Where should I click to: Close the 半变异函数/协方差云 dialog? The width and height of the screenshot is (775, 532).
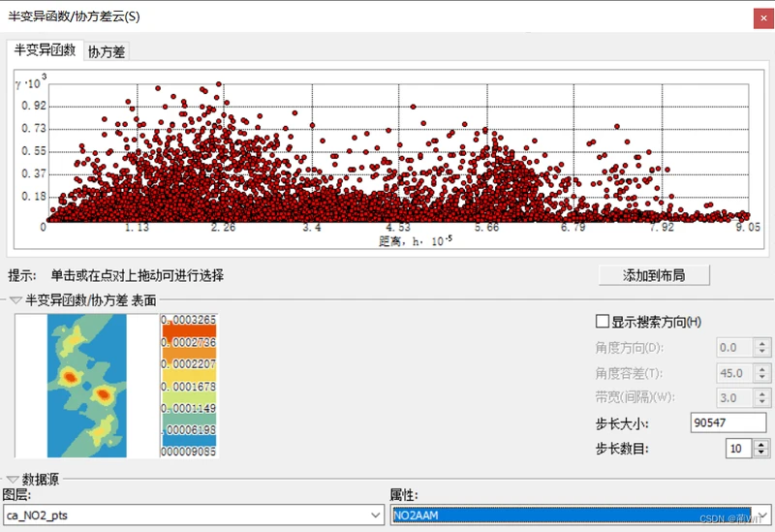pos(761,17)
